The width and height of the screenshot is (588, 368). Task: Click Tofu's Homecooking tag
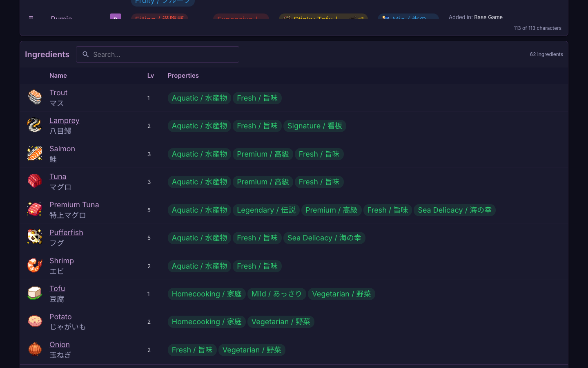click(x=207, y=294)
